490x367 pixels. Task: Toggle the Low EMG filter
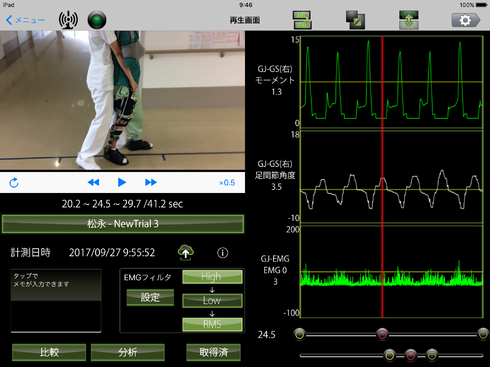click(212, 300)
